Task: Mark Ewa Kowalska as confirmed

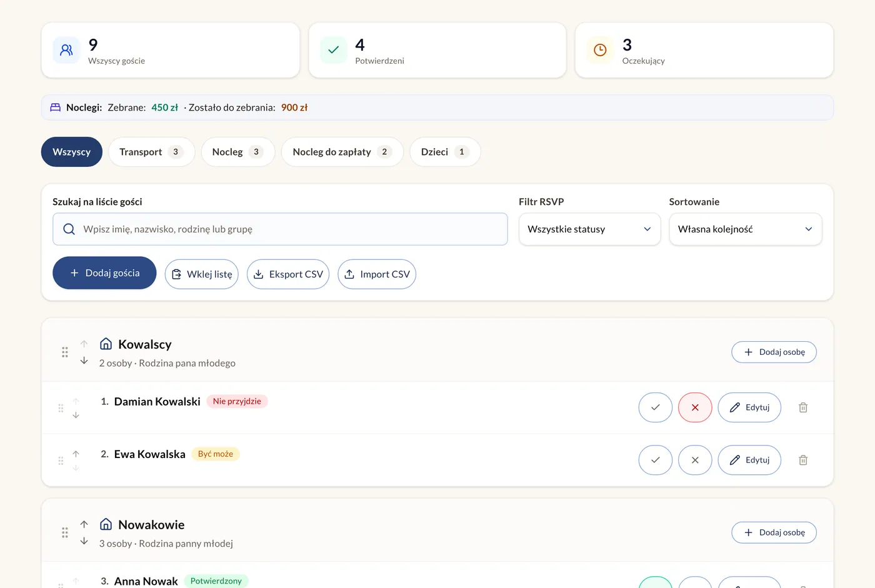Action: [x=656, y=460]
